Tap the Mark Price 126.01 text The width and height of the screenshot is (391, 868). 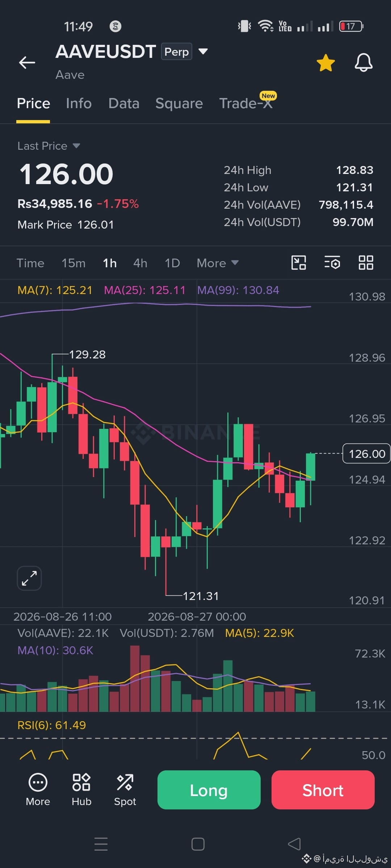click(66, 225)
